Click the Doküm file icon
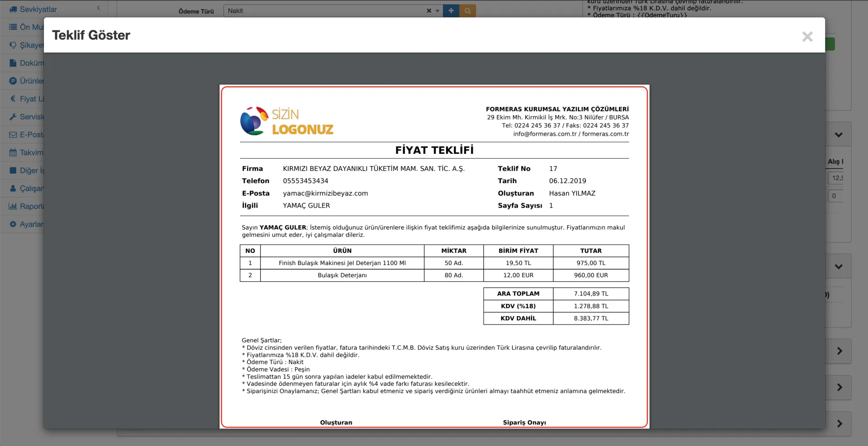868x446 pixels. 13,63
